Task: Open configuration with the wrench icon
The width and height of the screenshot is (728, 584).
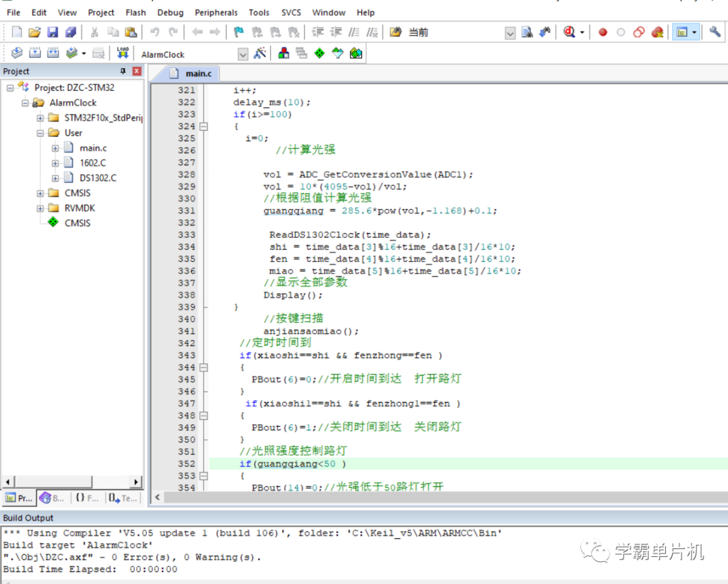Action: coord(715,32)
